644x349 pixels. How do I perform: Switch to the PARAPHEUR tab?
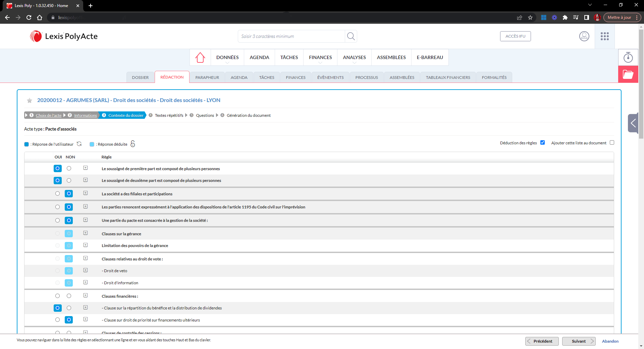pyautogui.click(x=207, y=78)
